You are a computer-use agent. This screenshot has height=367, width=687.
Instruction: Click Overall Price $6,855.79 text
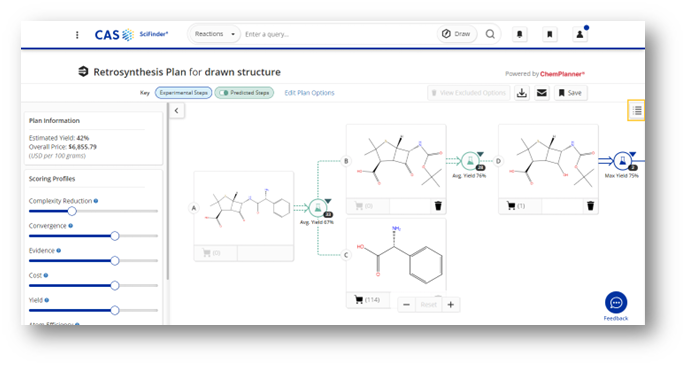pyautogui.click(x=63, y=147)
